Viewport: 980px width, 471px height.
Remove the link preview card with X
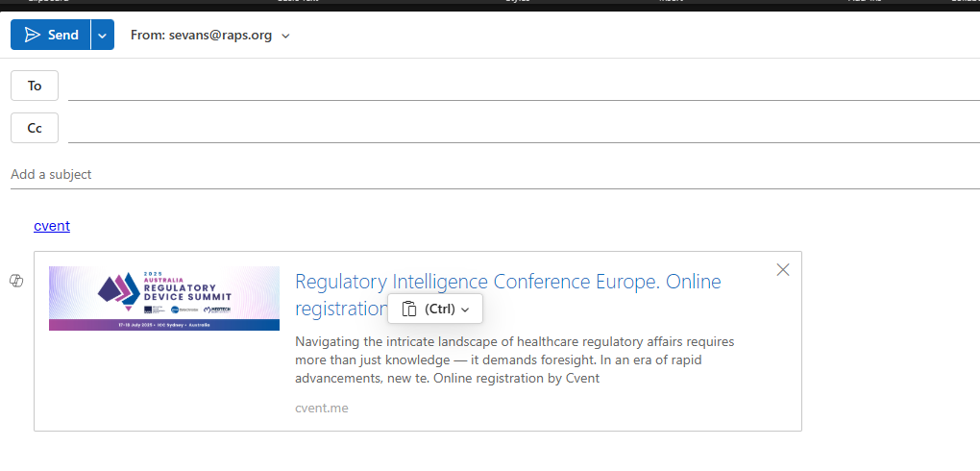(782, 269)
